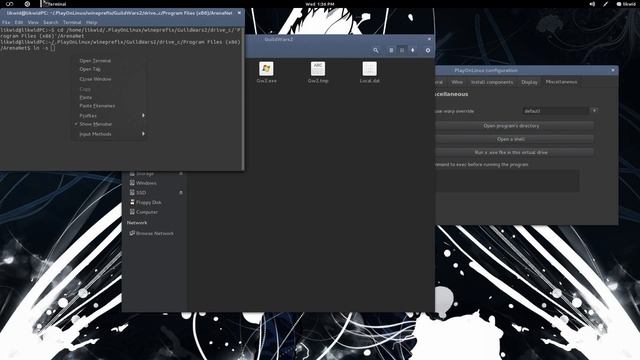
Task: Open the Terminal menu in terminal menubar
Action: coord(72,22)
